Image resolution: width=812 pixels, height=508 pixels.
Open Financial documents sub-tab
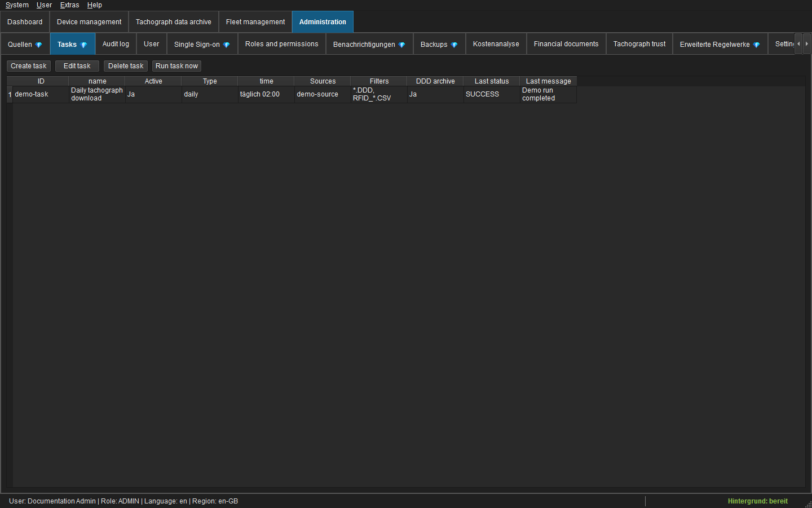point(566,44)
